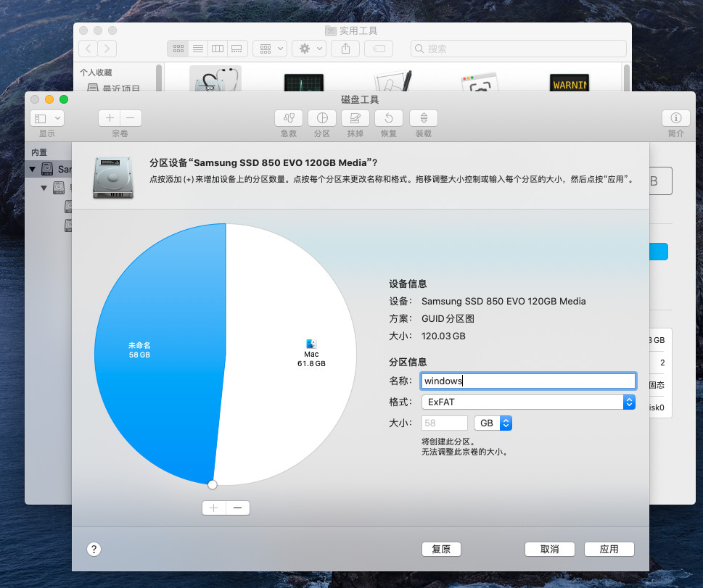703x588 pixels.
Task: Open the ExFAT format dropdown
Action: 528,402
